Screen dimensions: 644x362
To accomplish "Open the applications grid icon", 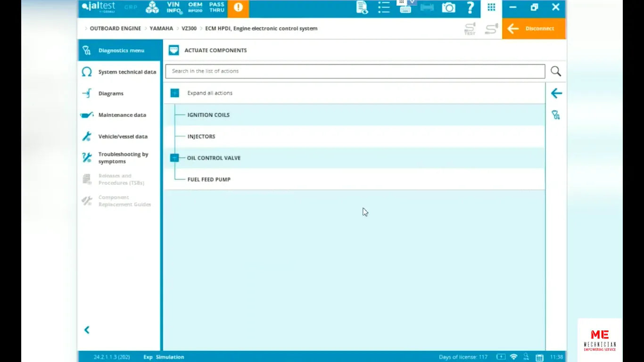I will point(491,8).
